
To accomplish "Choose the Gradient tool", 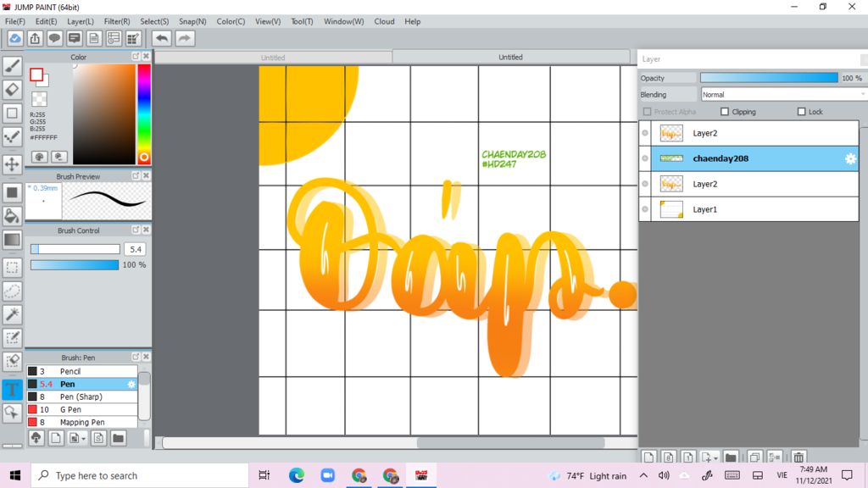I will (x=12, y=240).
